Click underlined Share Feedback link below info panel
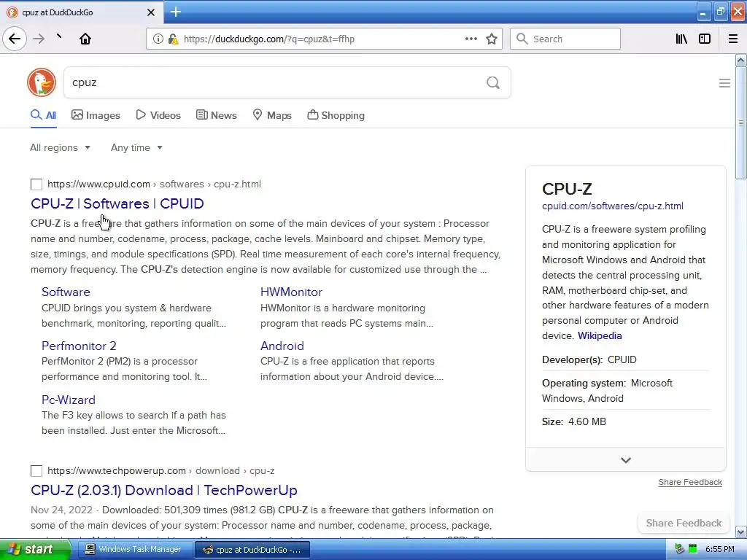 tap(690, 483)
